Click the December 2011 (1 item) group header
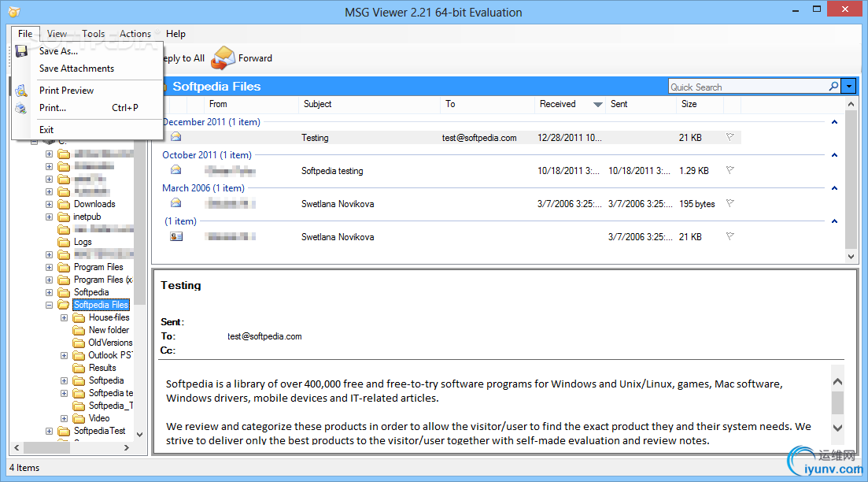The height and width of the screenshot is (482, 868). [x=211, y=122]
